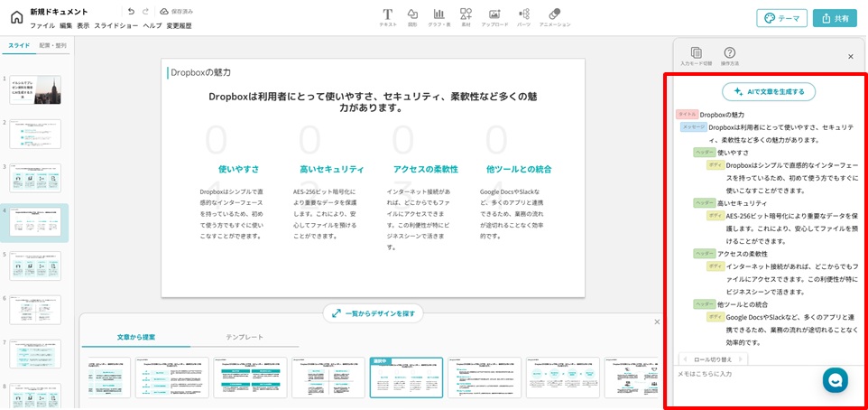Image resolution: width=868 pixels, height=410 pixels.
Task: Open the chat bubble support icon
Action: (836, 379)
